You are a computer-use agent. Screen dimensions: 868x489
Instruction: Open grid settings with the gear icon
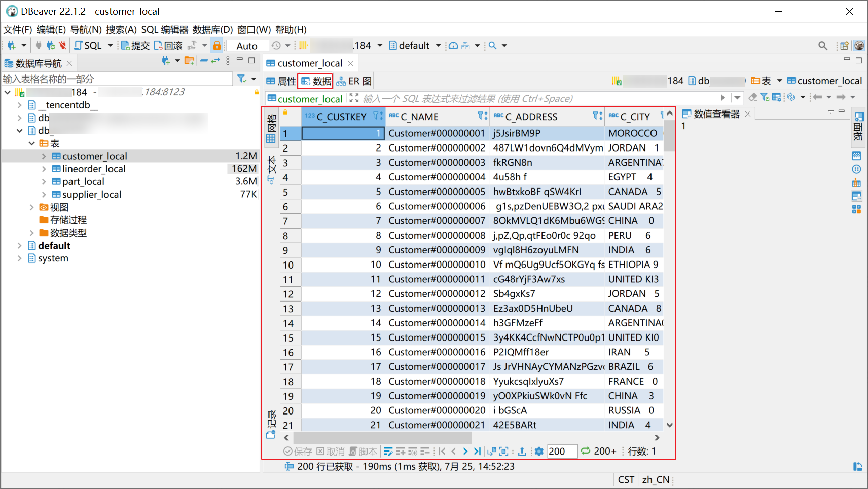pyautogui.click(x=538, y=451)
